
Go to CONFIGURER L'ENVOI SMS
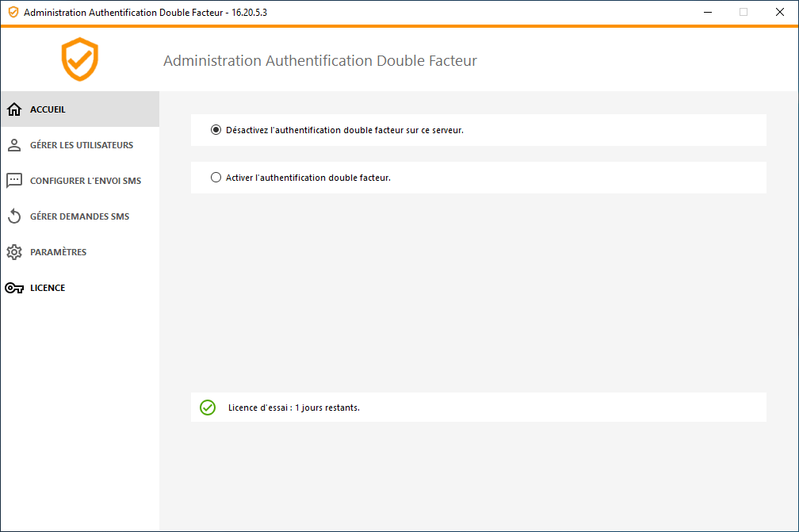[80, 181]
